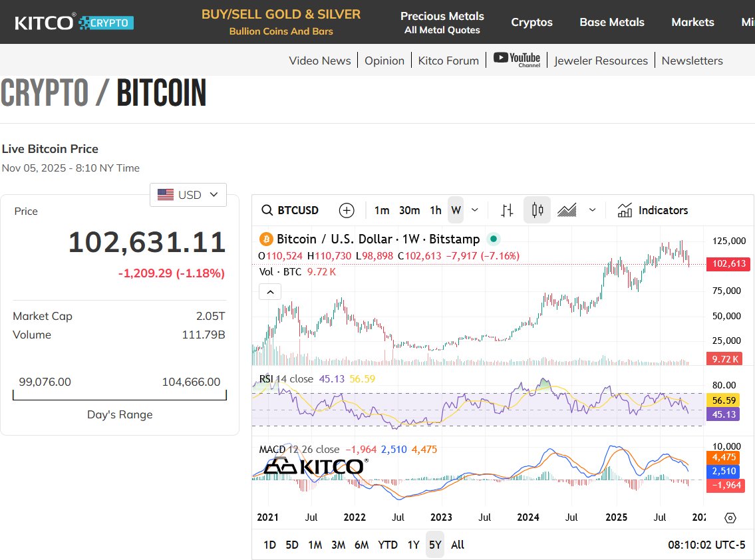Click the Vol · BTC legend
755x560 pixels.
click(280, 271)
